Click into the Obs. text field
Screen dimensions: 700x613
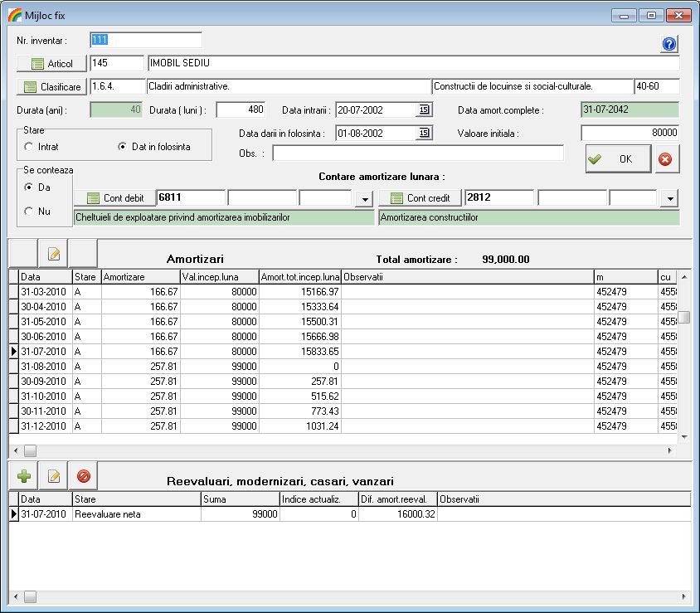click(417, 153)
